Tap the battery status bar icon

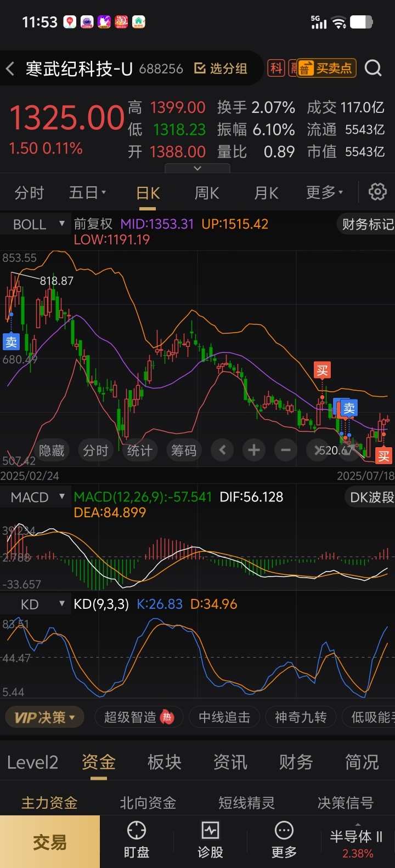click(x=362, y=22)
